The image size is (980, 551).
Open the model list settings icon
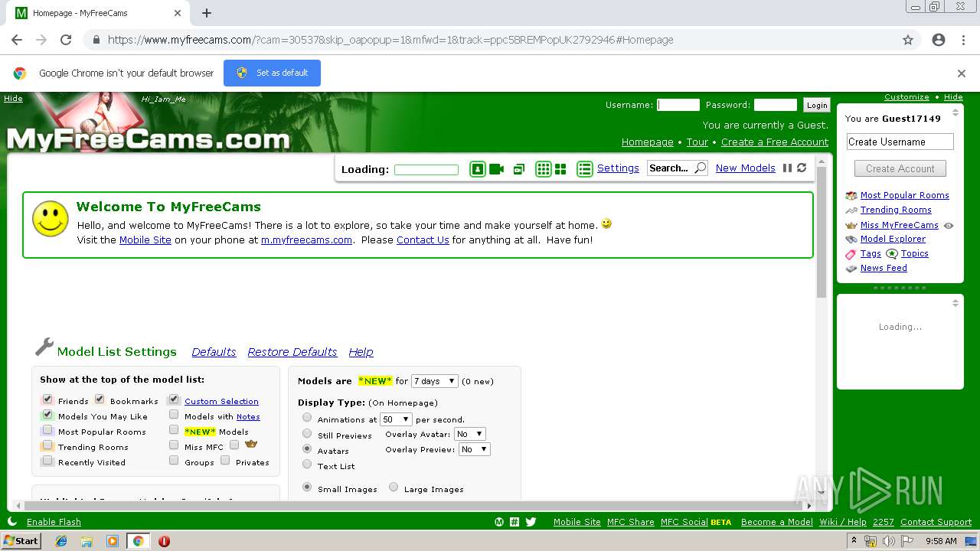585,169
